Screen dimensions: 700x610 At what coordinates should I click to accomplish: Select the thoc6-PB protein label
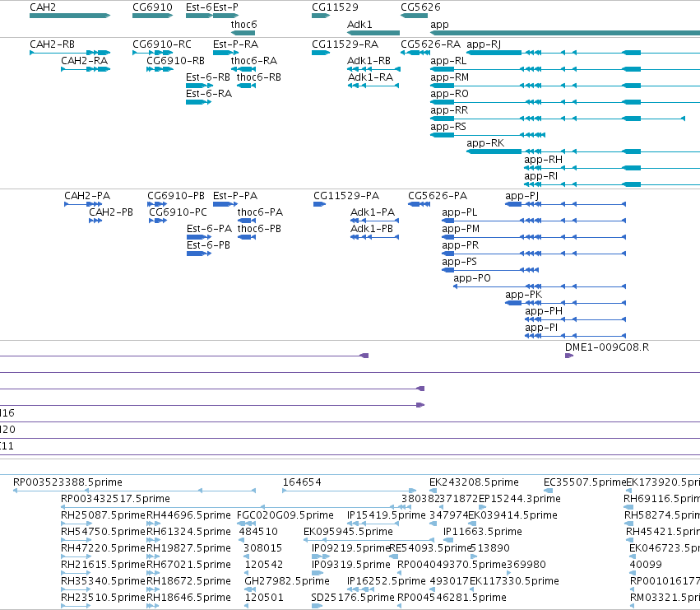[x=259, y=229]
